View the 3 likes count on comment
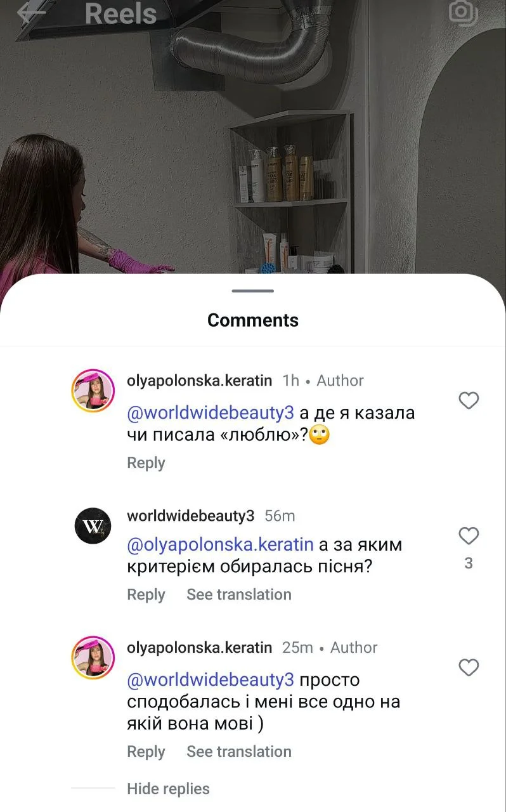Image resolution: width=506 pixels, height=812 pixels. tap(469, 563)
